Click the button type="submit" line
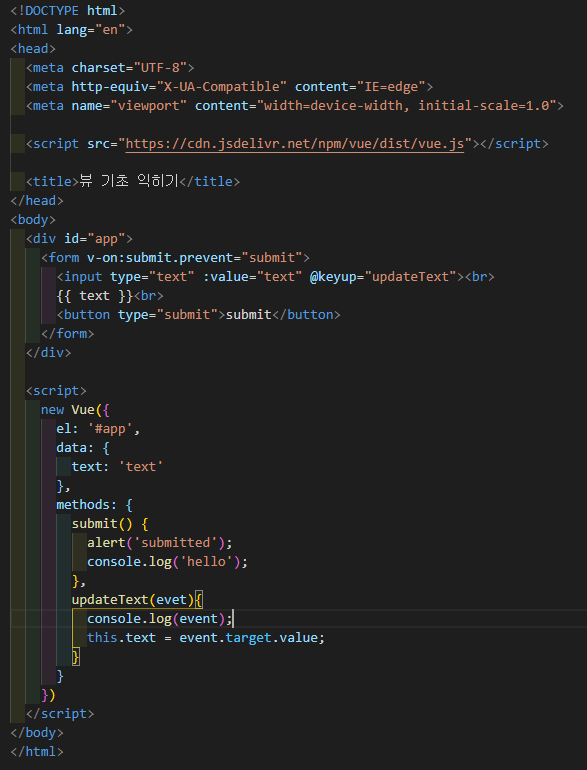 click(198, 314)
